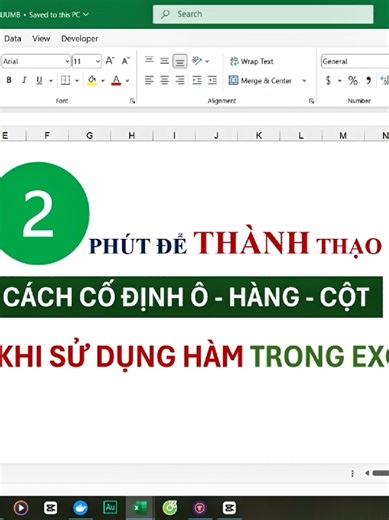The image size is (389, 520).
Task: Decrease font size
Action: point(126,61)
